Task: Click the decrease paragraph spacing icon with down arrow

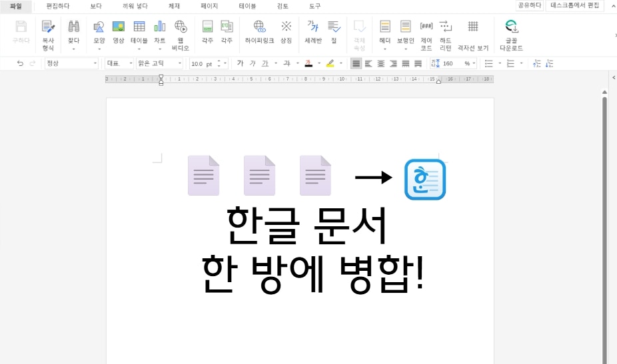Action: click(549, 63)
